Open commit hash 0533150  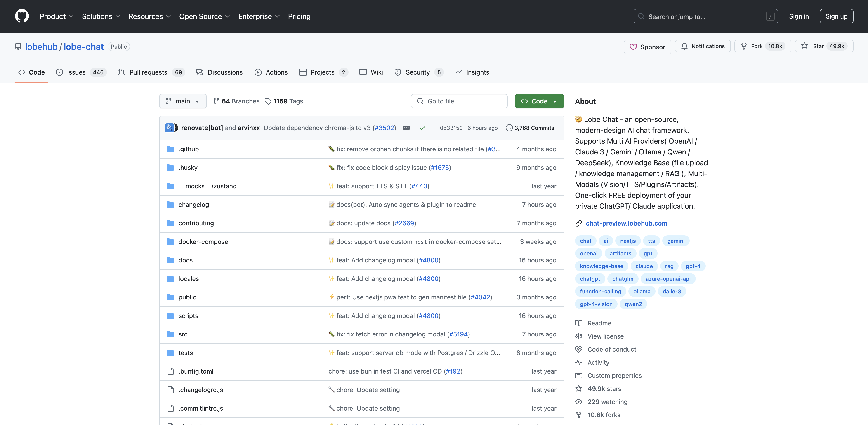click(x=451, y=128)
